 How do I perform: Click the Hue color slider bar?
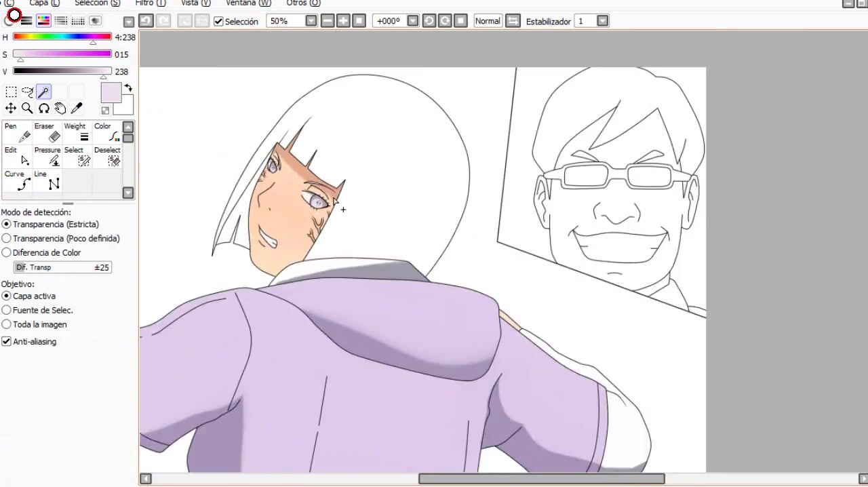coord(62,37)
